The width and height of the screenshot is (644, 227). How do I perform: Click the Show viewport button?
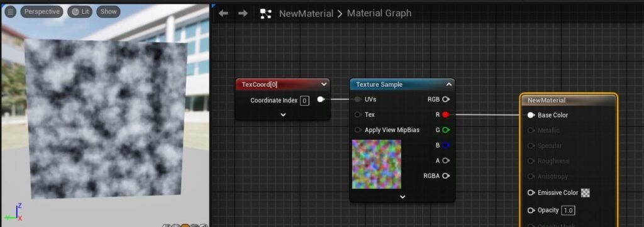(108, 11)
